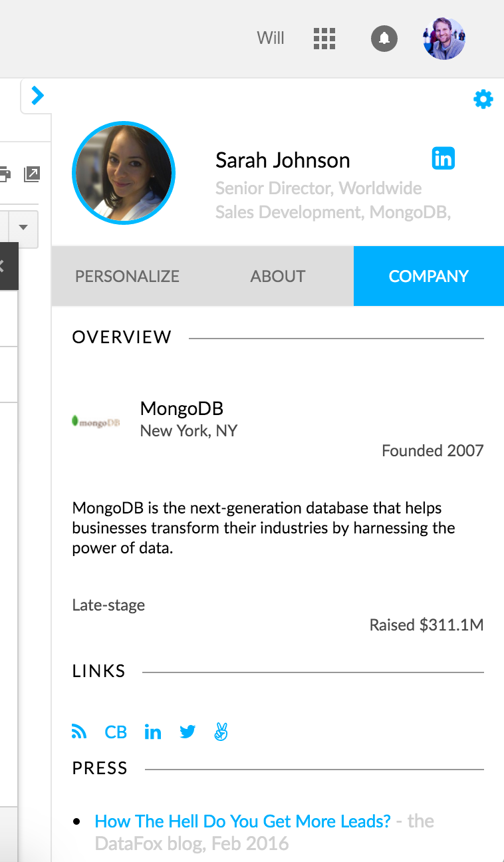The image size is (504, 862).
Task: Open MongoDB's RSS feed link icon
Action: click(79, 732)
